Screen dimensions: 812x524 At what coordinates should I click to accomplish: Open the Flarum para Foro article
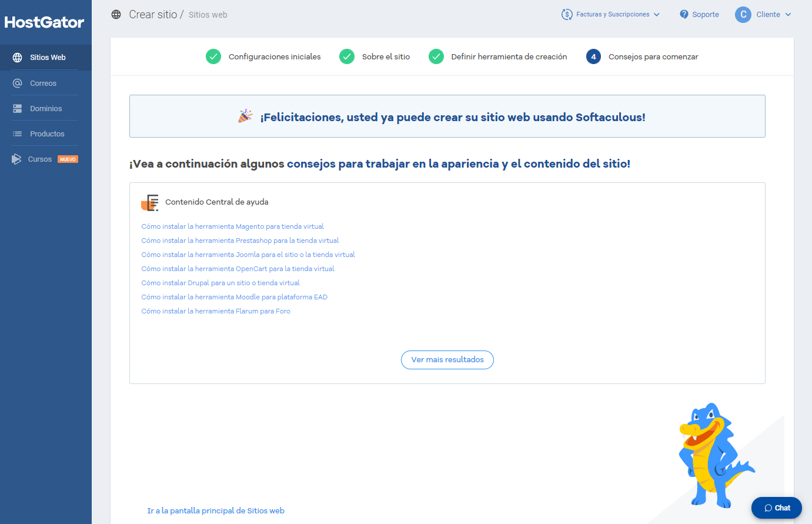[216, 311]
